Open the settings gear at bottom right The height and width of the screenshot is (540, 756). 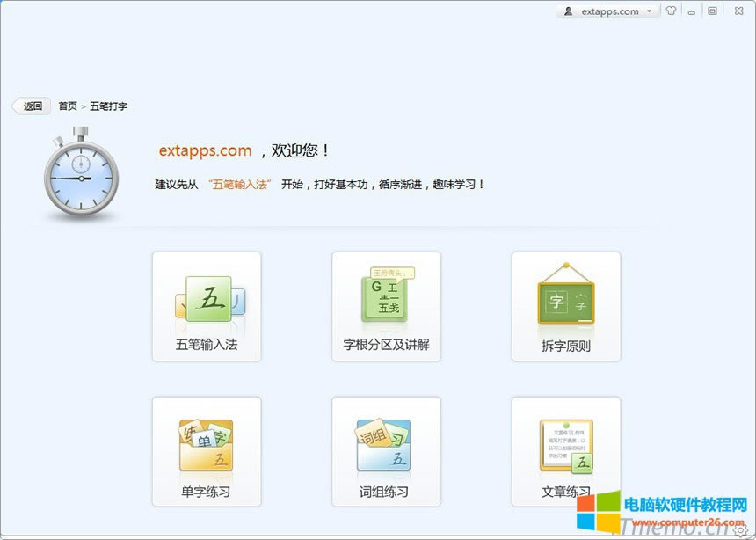click(x=739, y=532)
